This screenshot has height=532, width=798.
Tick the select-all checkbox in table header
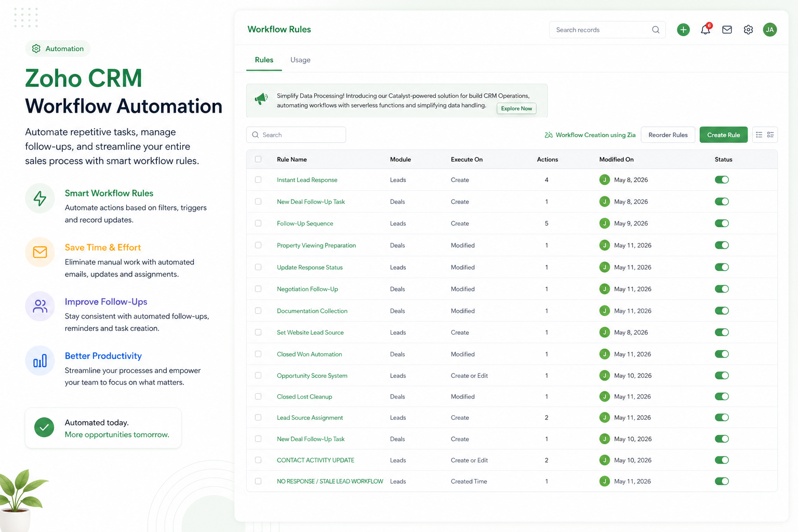tap(258, 159)
